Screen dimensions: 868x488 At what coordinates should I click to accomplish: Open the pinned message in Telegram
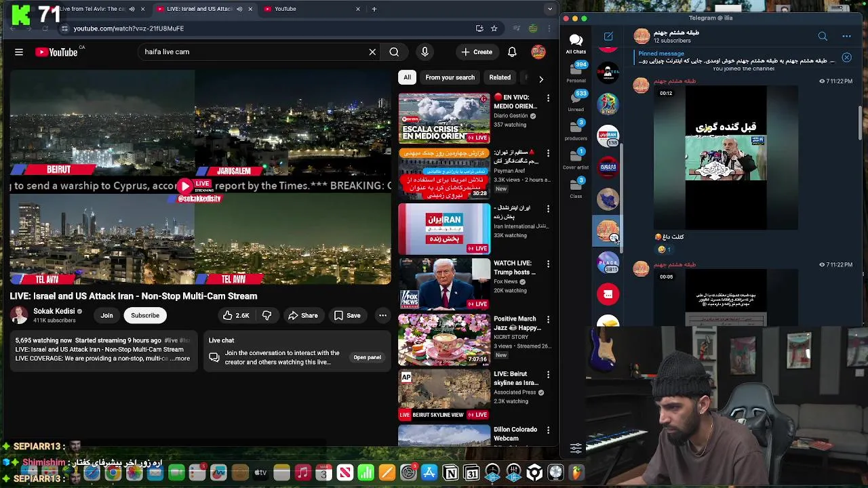(x=736, y=58)
